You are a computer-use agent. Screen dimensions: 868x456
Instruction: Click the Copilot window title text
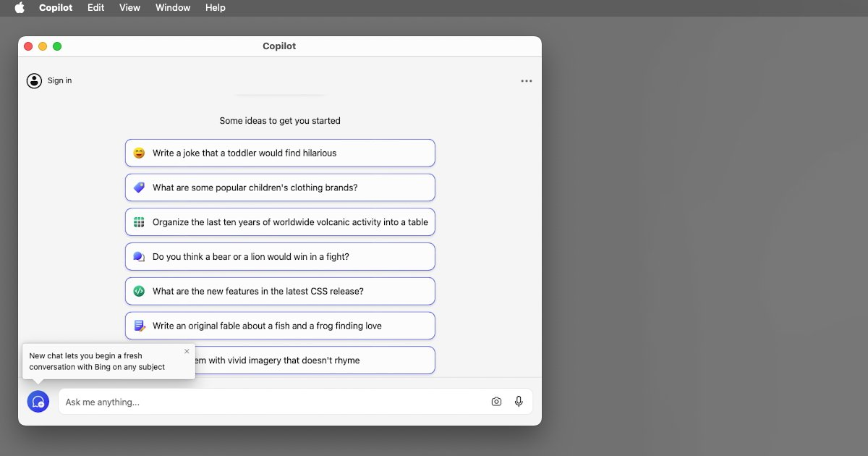(x=279, y=46)
